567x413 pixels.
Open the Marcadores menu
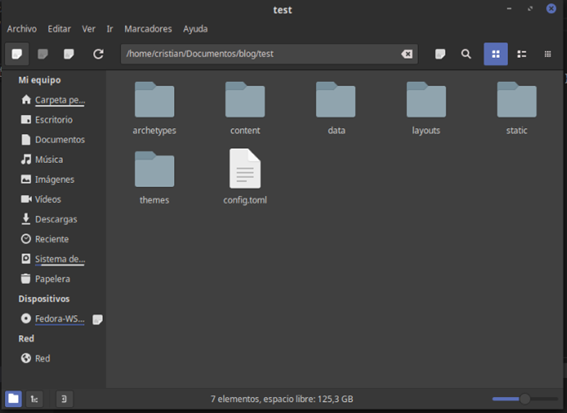tap(148, 29)
